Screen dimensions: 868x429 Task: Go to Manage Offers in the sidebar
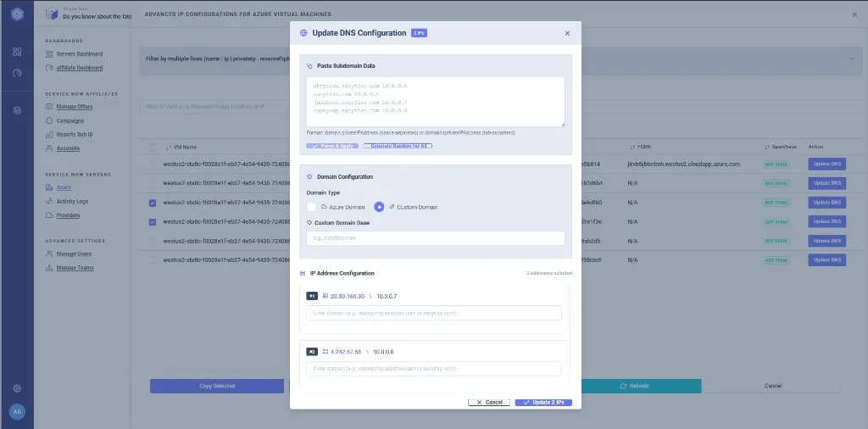pos(75,107)
